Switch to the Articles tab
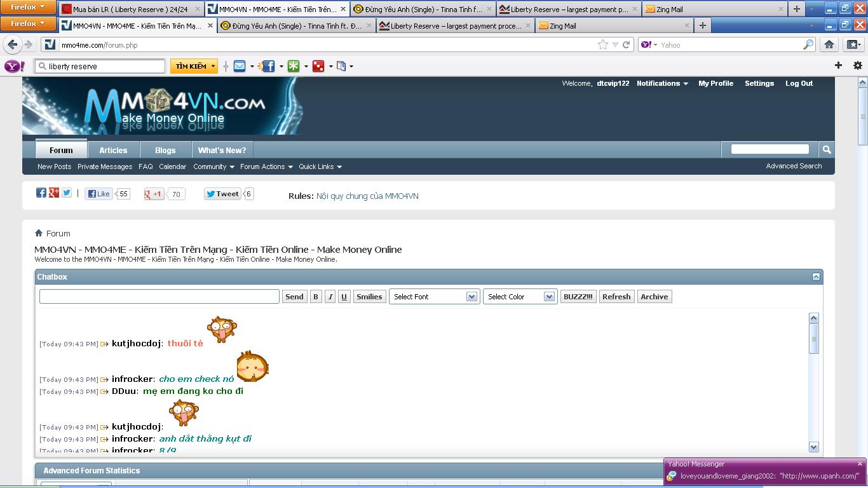This screenshot has width=868, height=488. [113, 150]
